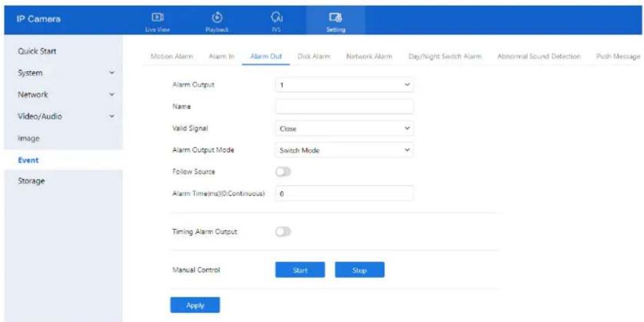
Task: Select the Alarm Out tab
Action: (266, 57)
